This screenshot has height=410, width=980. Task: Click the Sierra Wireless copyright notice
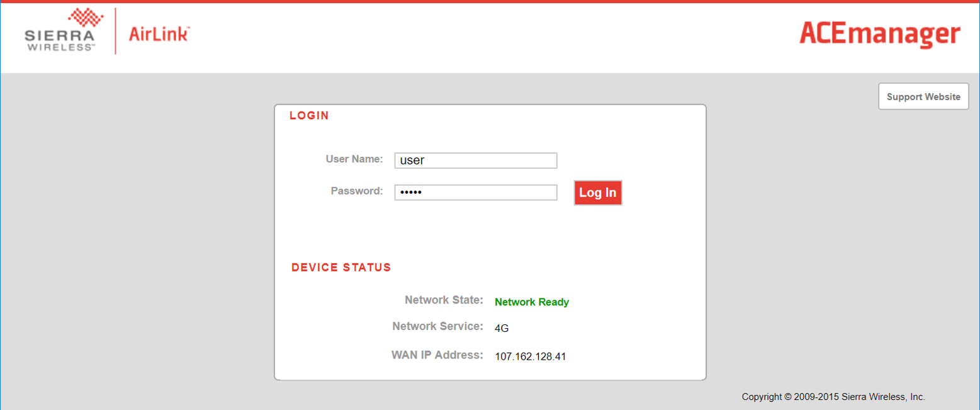tap(833, 397)
